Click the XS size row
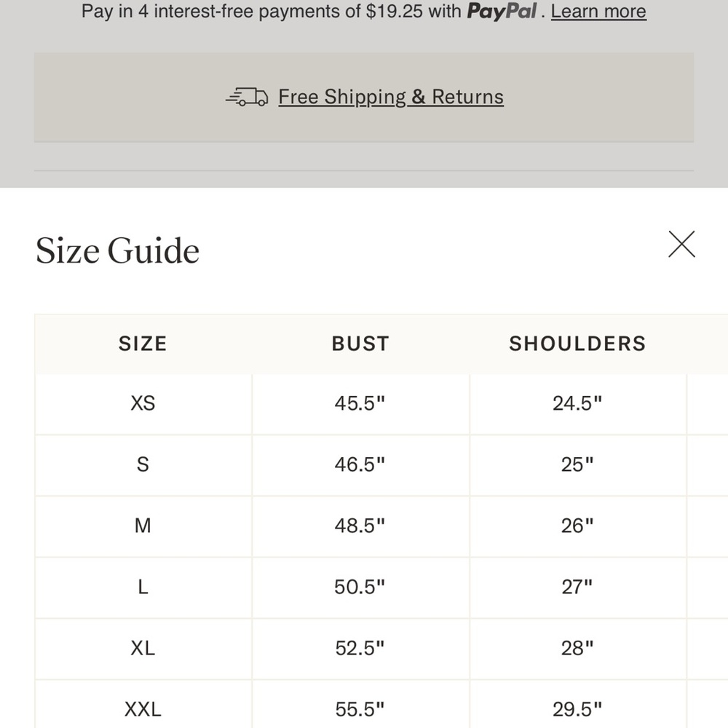 click(x=381, y=404)
